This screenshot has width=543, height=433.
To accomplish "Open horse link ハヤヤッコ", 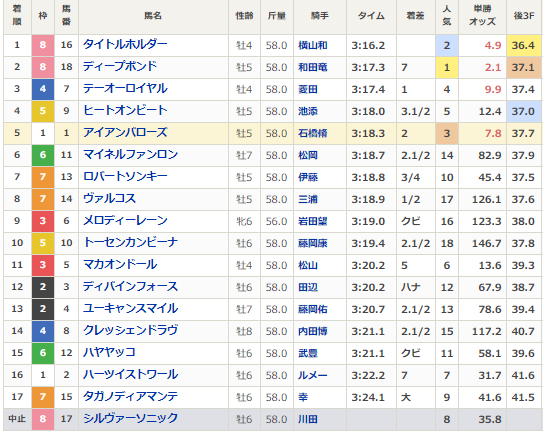I will pyautogui.click(x=109, y=352).
